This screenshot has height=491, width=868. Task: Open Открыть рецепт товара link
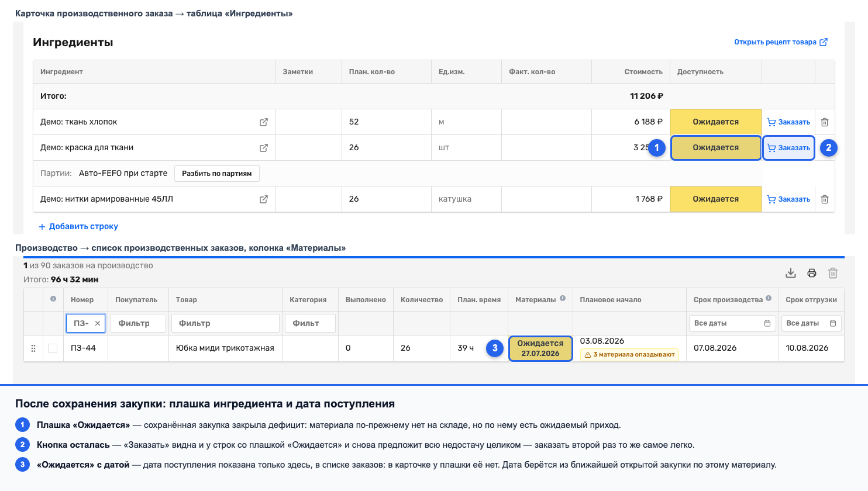coord(781,42)
